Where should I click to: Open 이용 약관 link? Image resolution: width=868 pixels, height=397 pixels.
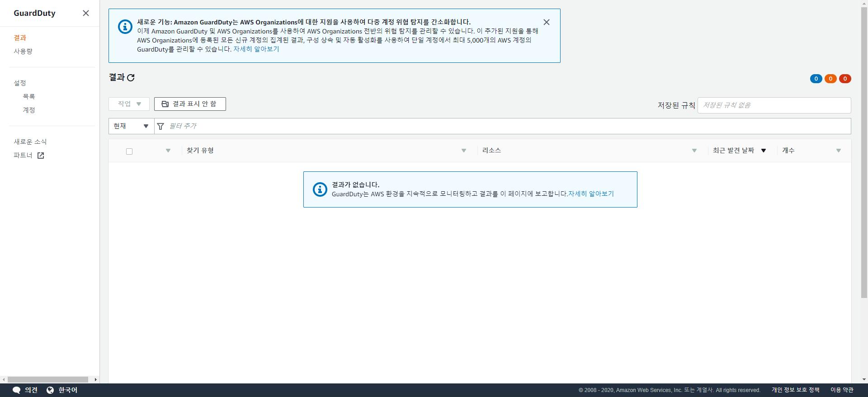click(x=842, y=390)
